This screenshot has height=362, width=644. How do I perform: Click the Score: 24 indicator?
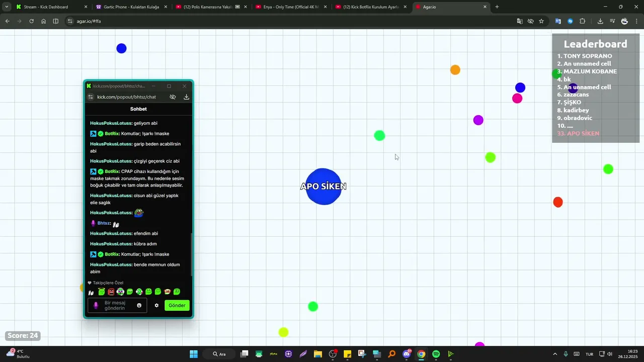point(23,335)
